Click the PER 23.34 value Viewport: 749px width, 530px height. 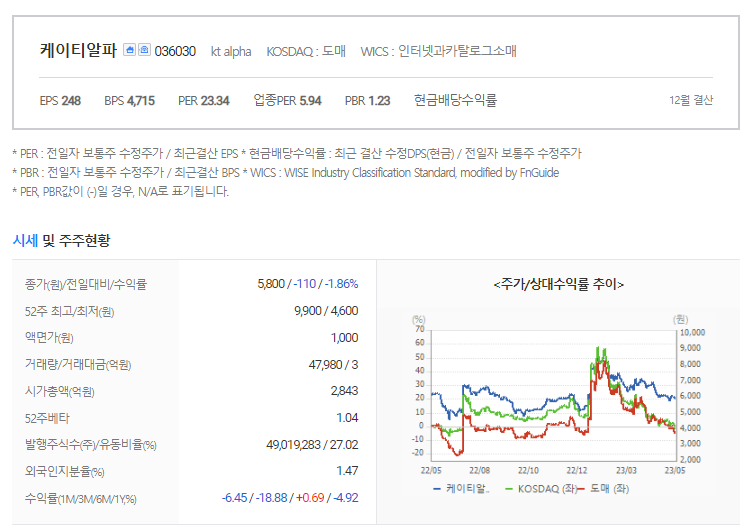(203, 101)
